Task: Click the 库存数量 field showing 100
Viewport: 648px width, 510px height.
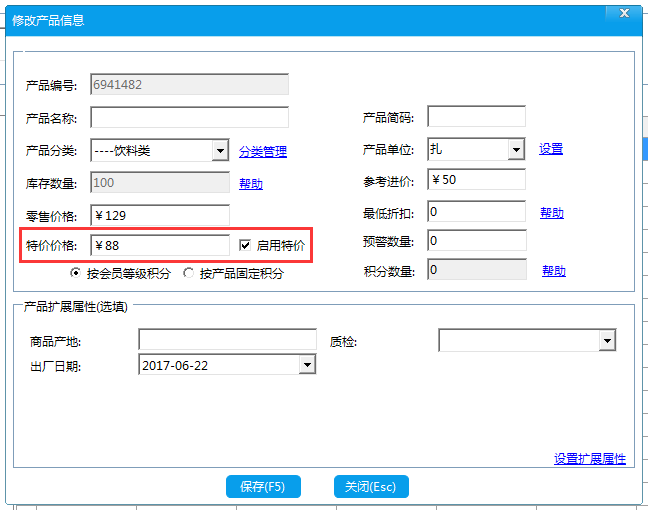Action: point(160,183)
